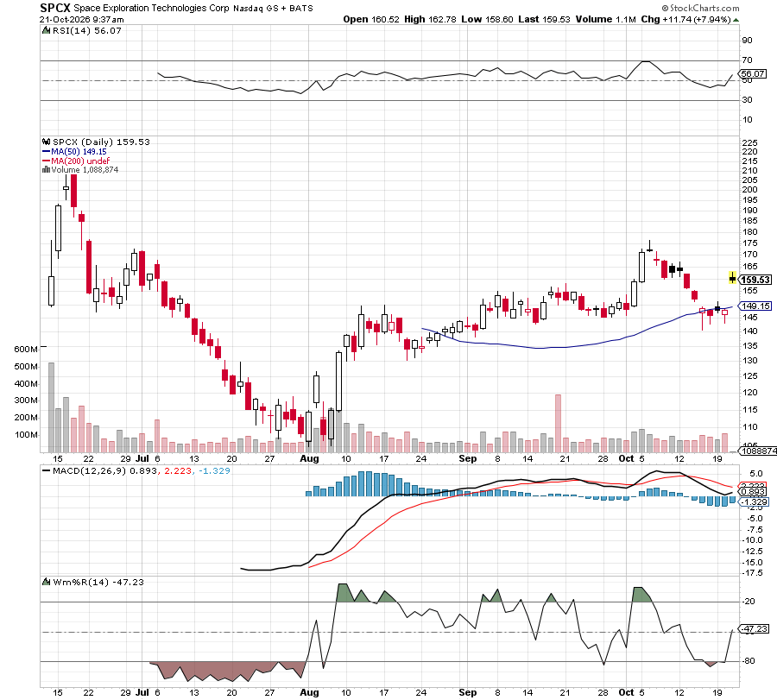Viewport: 777px width, 700px height.
Task: Click the red 2.223 signal value in the MACD legend
Action: (178, 470)
